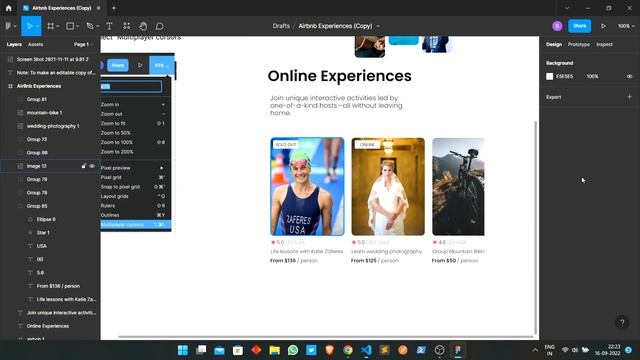Switch to the Prototype tab
640x360 pixels.
[x=579, y=44]
